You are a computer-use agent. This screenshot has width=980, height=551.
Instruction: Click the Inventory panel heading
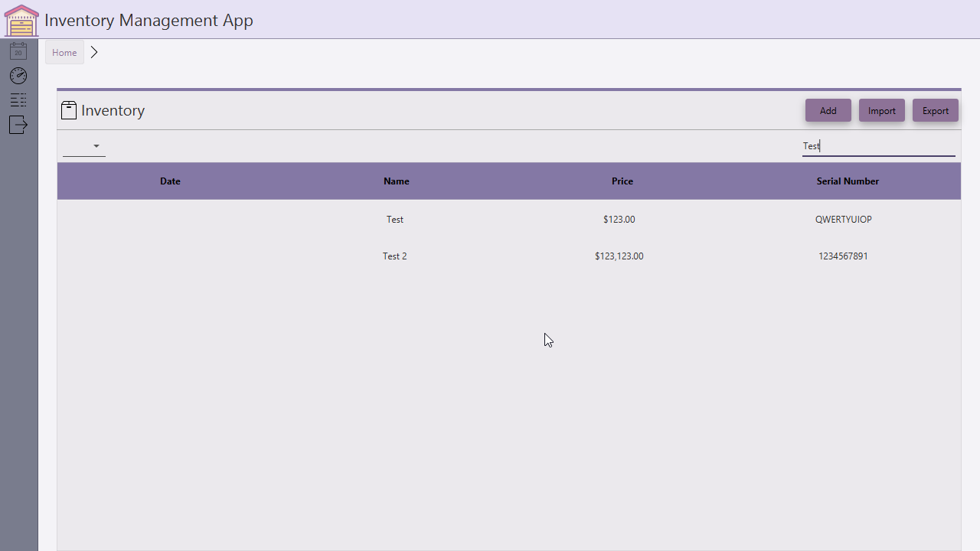(113, 110)
